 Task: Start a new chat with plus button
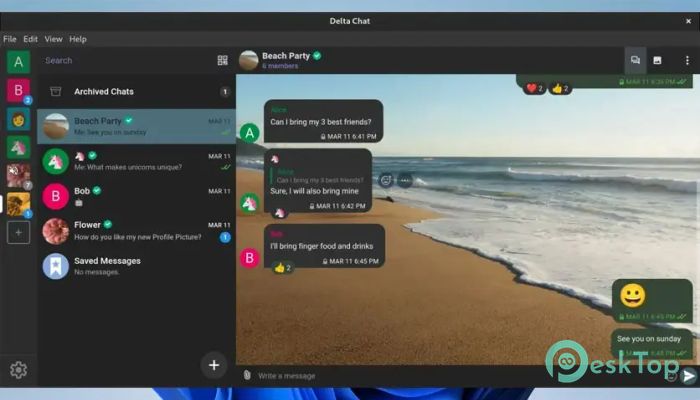click(214, 365)
